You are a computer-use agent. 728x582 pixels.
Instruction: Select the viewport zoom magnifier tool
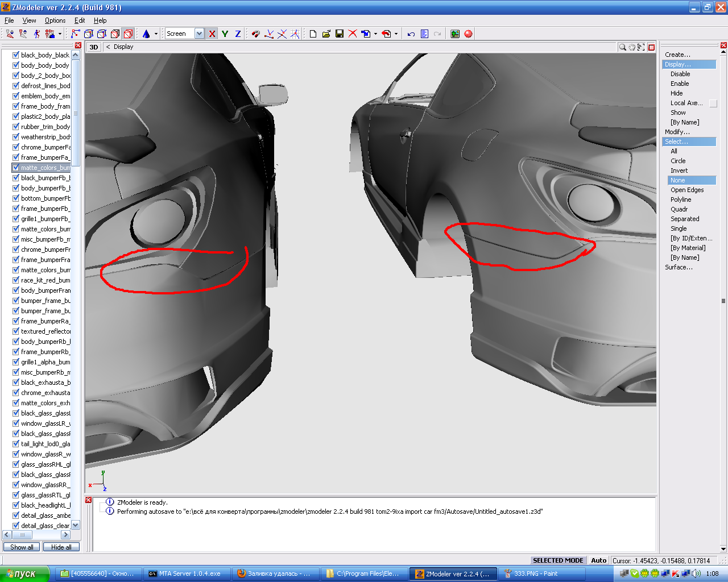tap(623, 47)
